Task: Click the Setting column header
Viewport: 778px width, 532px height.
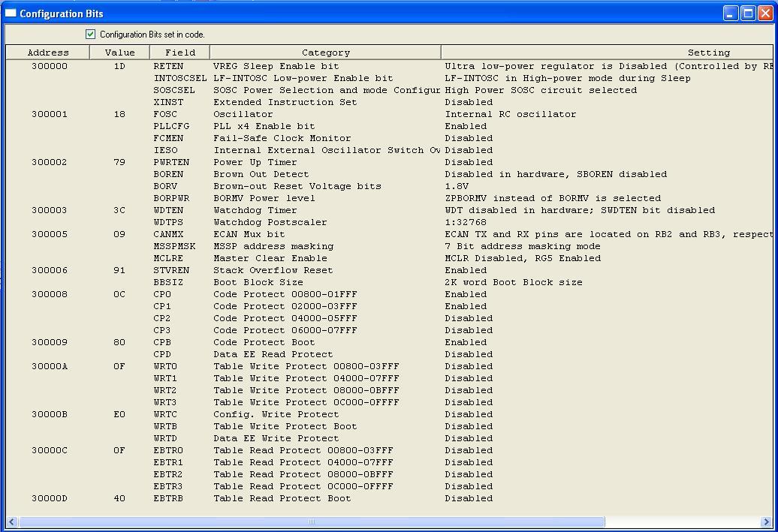Action: (607, 53)
